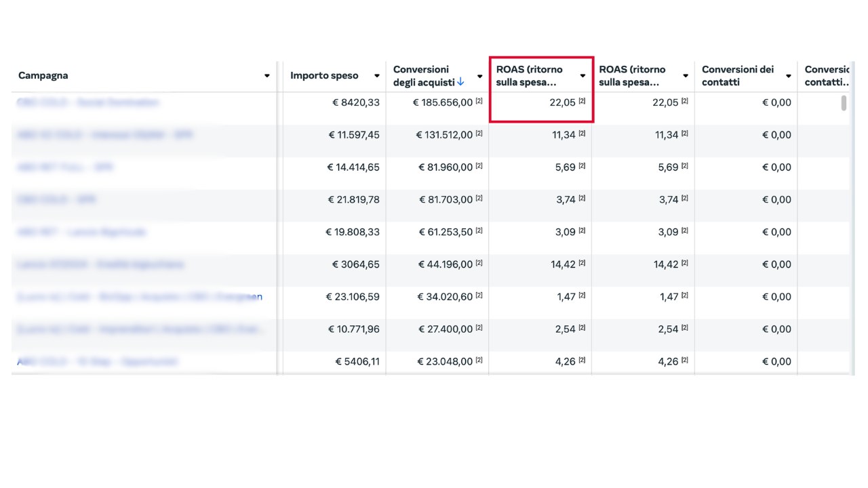Click the € 44.196,00 conversions value
The image size is (868, 488).
tap(445, 264)
